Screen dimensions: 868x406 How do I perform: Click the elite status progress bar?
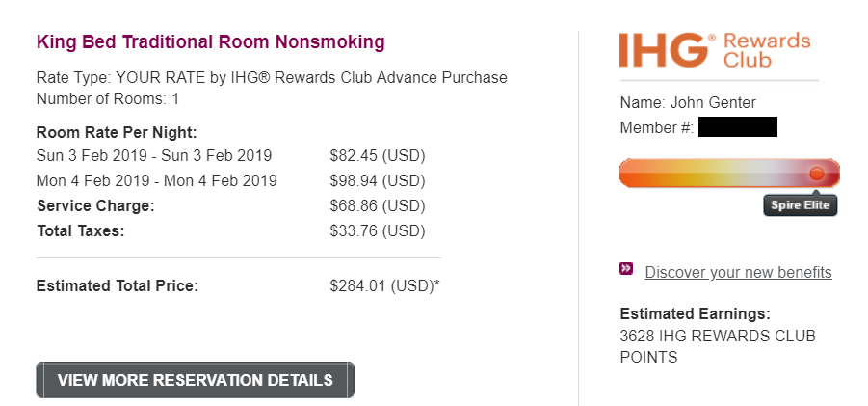(x=713, y=174)
